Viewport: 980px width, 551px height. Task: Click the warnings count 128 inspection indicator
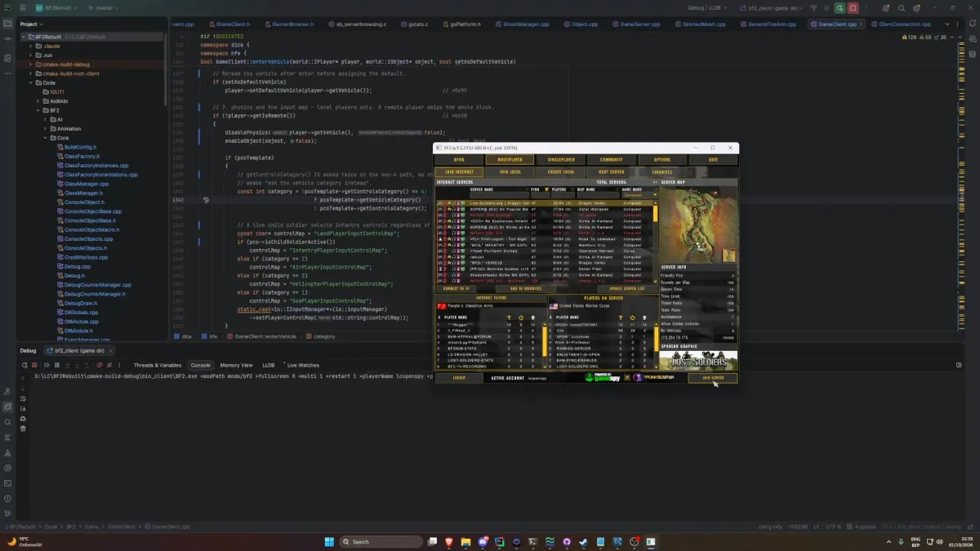coord(909,37)
